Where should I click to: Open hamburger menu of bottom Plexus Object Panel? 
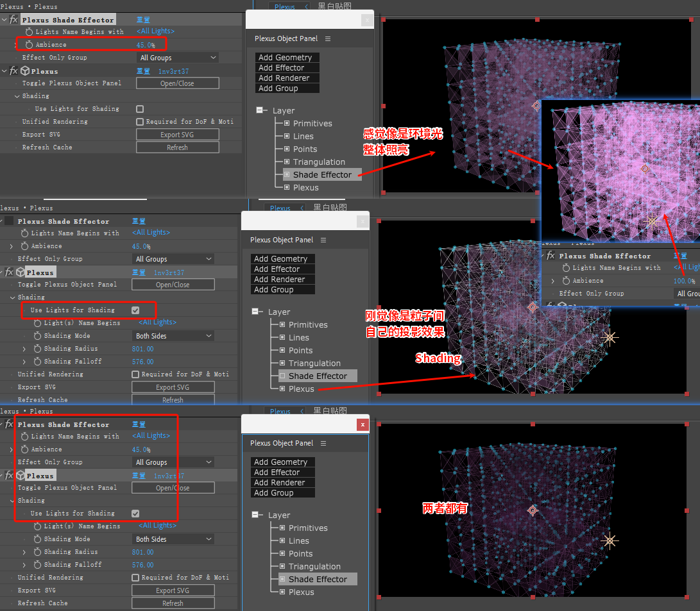pos(323,443)
